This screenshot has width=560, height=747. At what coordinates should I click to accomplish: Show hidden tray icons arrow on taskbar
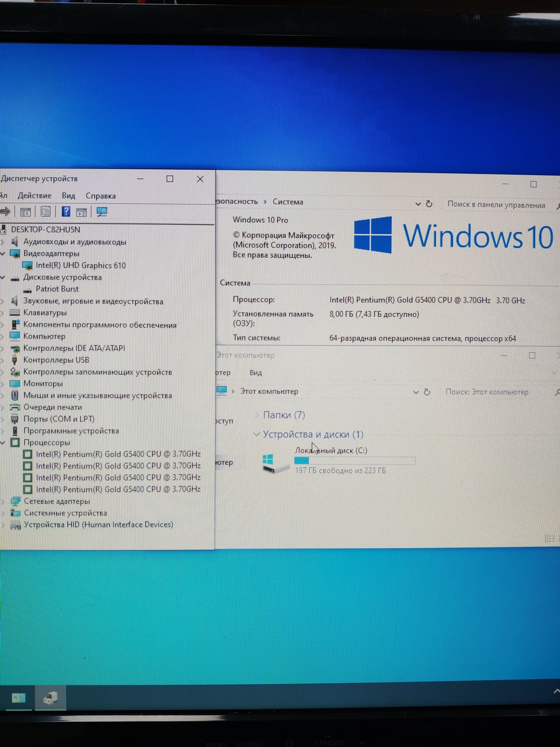556,692
